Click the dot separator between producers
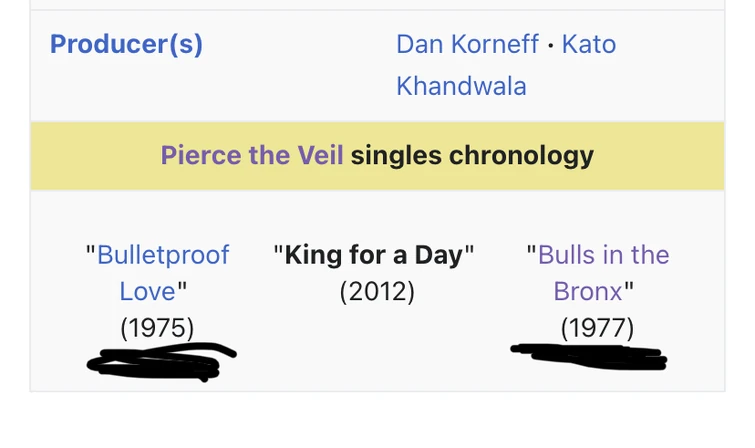This screenshot has width=755, height=448. 550,46
